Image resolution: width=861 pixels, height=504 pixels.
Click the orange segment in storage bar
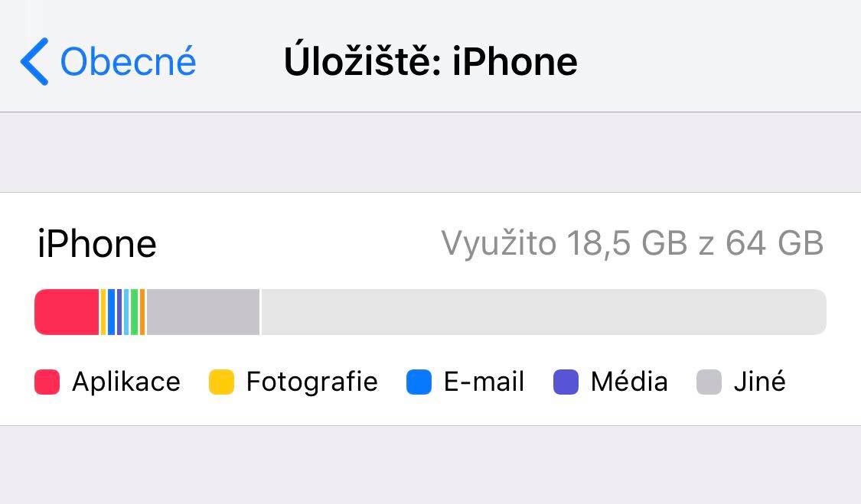[x=142, y=312]
